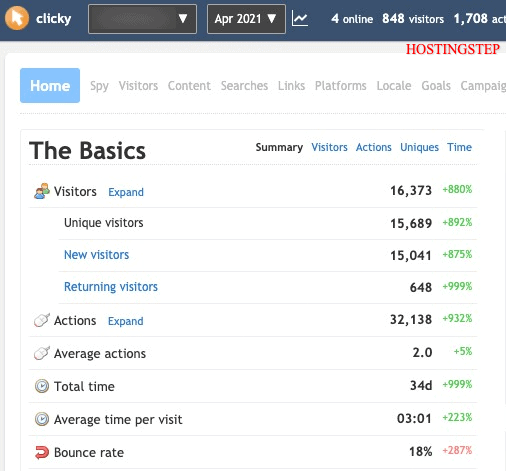Open the blurred site selector dropdown

tap(142, 19)
